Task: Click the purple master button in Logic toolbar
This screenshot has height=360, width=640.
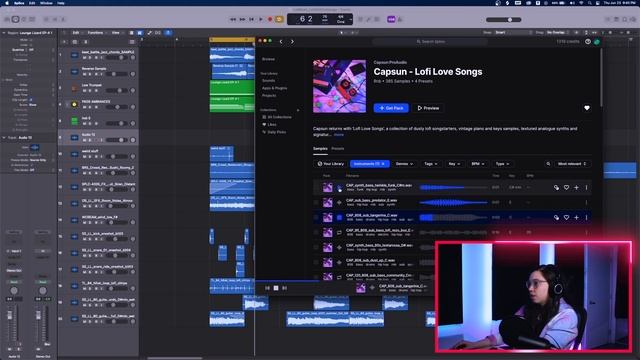Action: coord(391,19)
